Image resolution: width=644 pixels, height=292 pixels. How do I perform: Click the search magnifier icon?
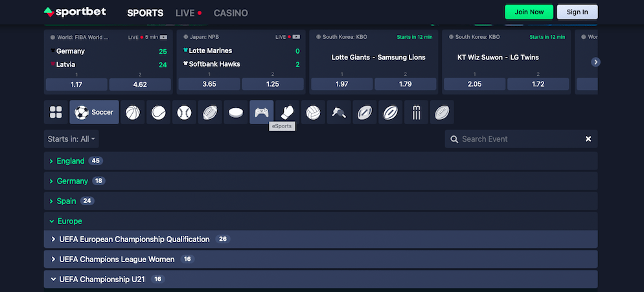(454, 139)
